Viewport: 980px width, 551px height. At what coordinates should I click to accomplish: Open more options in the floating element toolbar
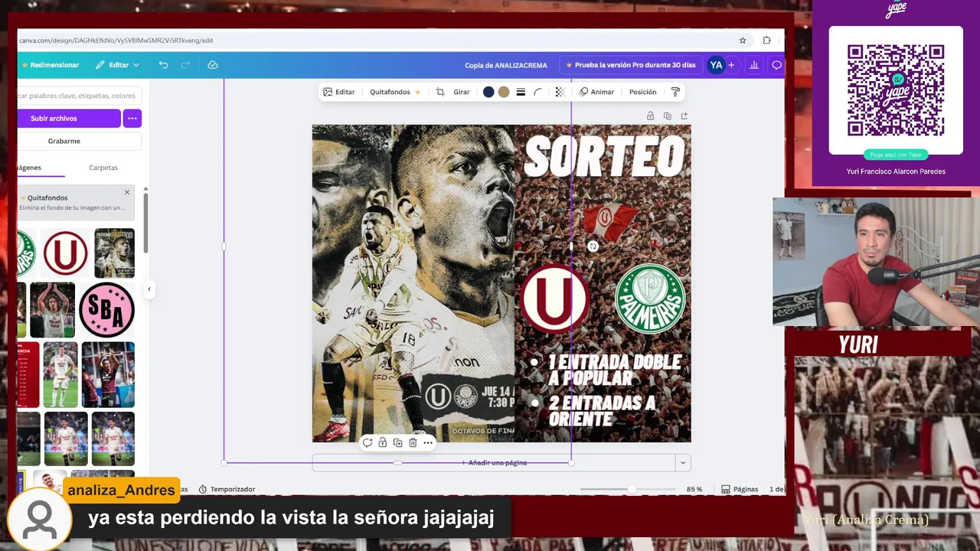[x=428, y=442]
